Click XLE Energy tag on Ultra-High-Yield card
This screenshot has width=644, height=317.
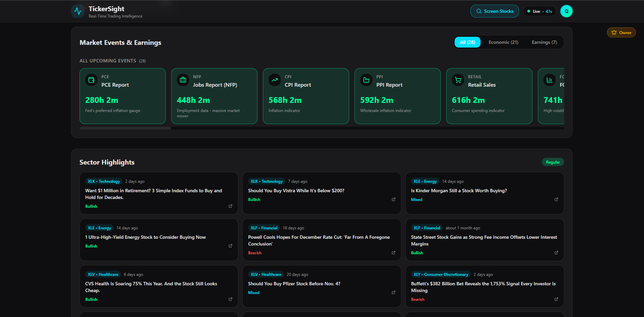pos(99,228)
